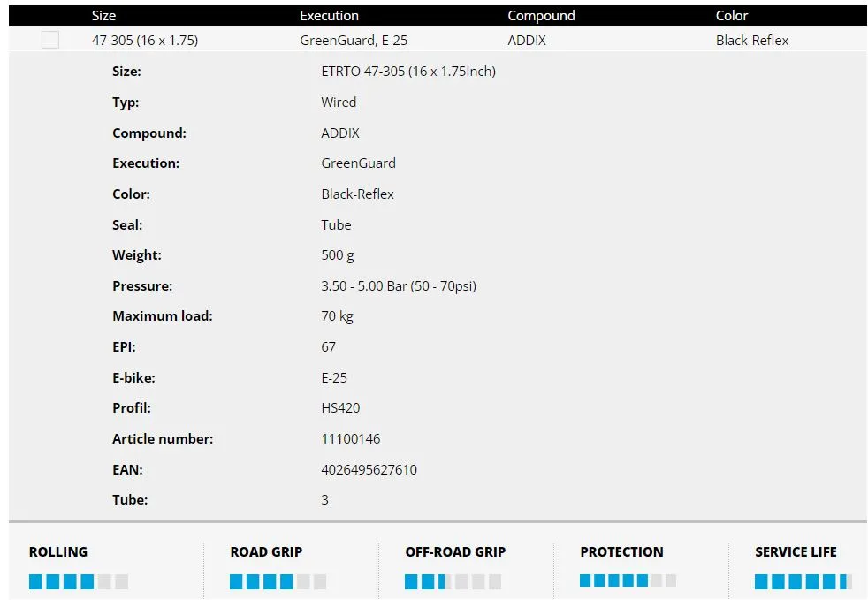Screen dimensions: 868x600
Task: Click the Size column header
Action: click(103, 16)
